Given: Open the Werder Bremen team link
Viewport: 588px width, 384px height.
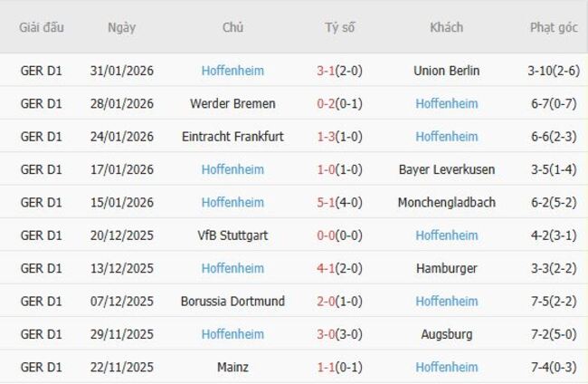Looking at the screenshot, I should click(232, 103).
